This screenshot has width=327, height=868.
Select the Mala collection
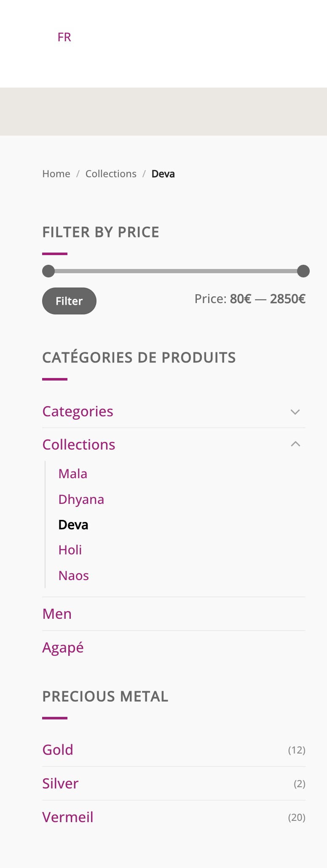click(73, 474)
